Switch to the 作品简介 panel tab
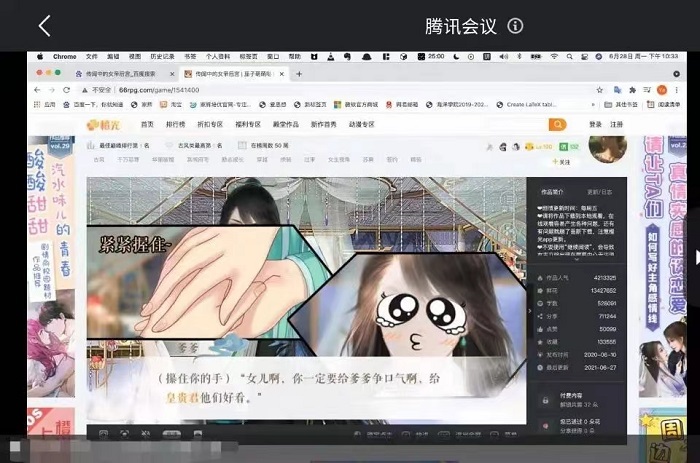 552,192
